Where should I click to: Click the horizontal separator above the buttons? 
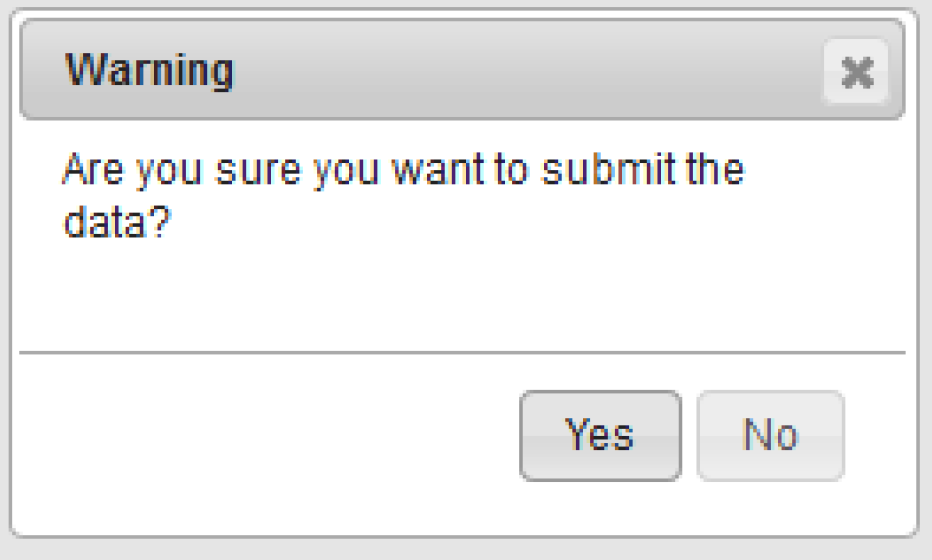coord(460,352)
